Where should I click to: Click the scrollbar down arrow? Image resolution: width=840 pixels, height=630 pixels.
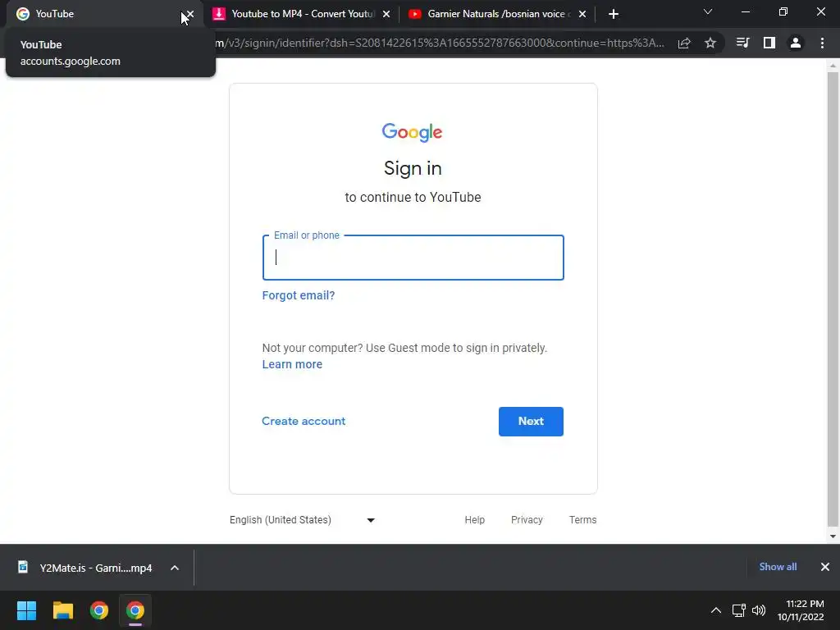pos(833,536)
